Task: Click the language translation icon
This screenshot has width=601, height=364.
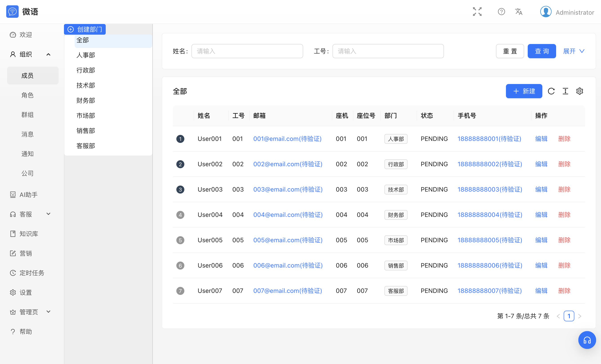Action: (519, 12)
